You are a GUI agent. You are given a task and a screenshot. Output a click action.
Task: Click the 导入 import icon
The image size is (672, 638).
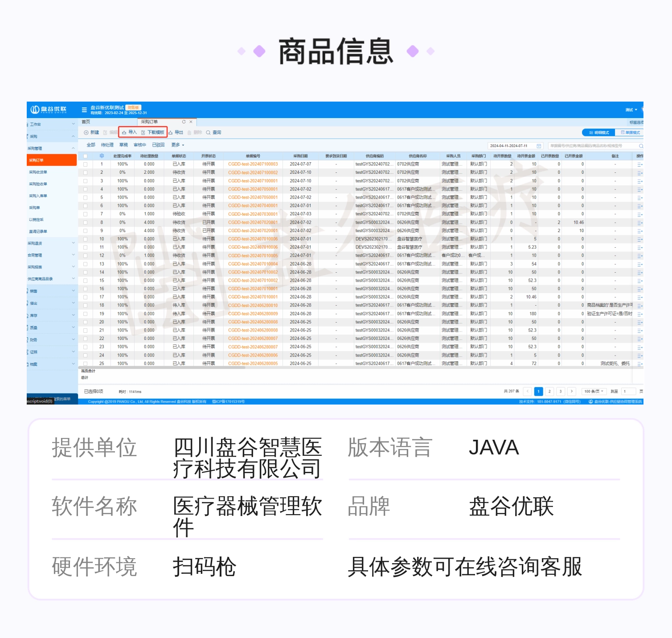(124, 132)
